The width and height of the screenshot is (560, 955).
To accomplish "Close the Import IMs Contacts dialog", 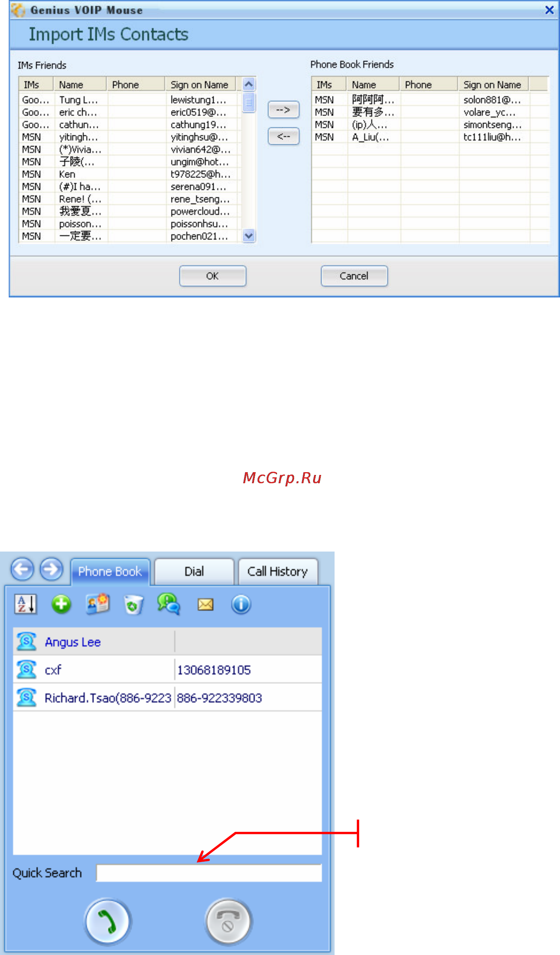I will [x=549, y=10].
